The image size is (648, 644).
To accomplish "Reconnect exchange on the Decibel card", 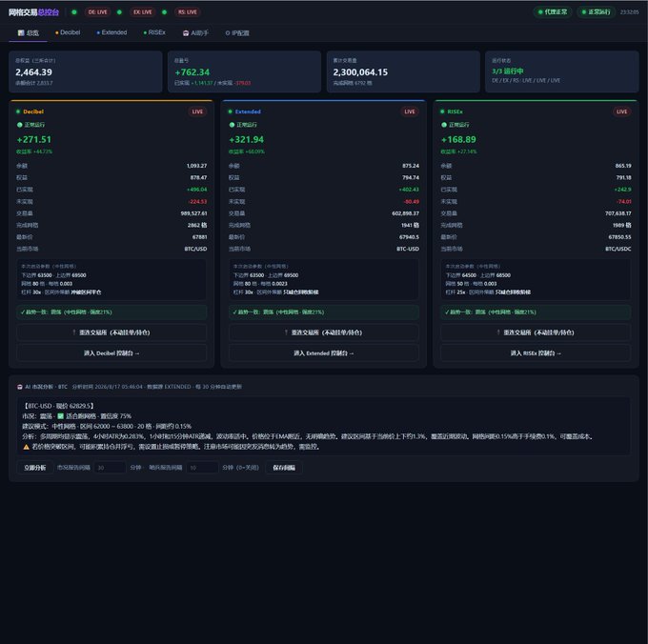I will 111,332.
